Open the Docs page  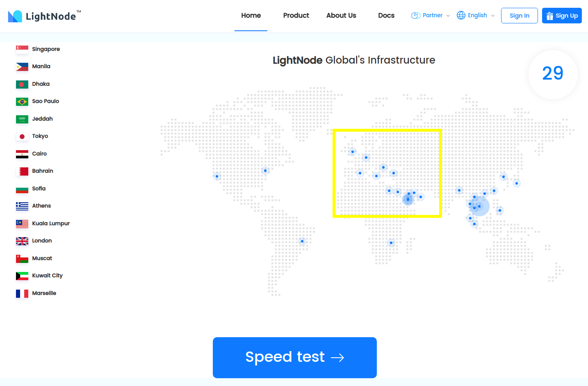point(386,15)
